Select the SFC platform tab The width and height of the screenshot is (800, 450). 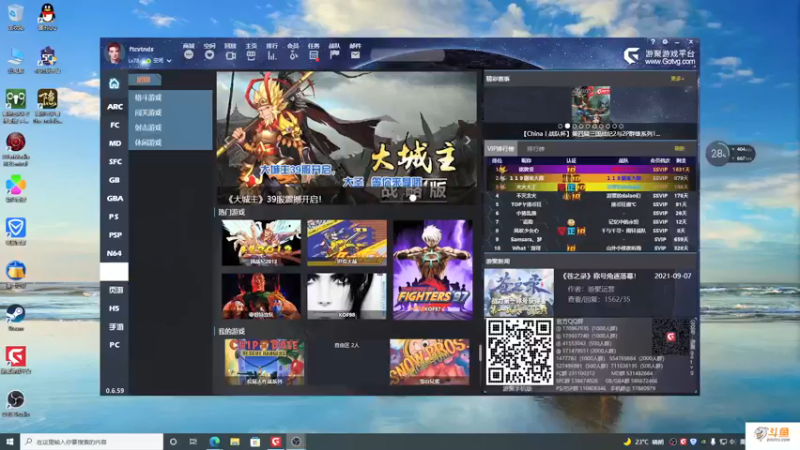tap(115, 162)
